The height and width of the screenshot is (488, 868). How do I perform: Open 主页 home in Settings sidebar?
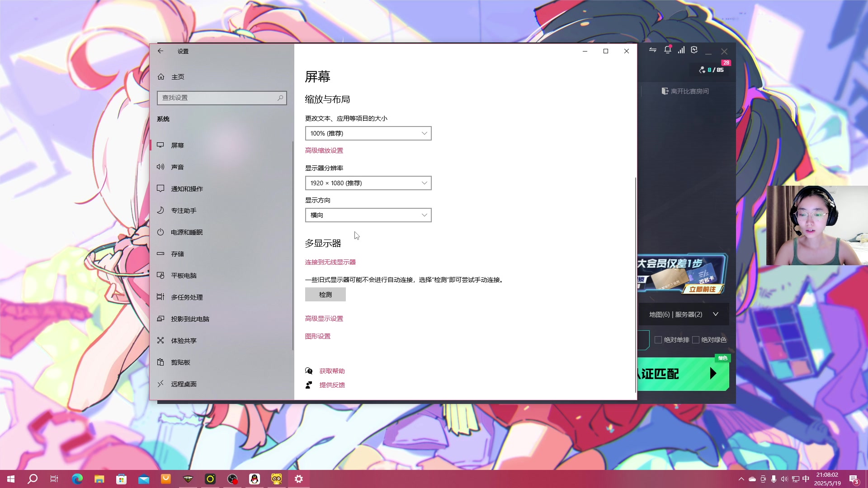point(172,77)
